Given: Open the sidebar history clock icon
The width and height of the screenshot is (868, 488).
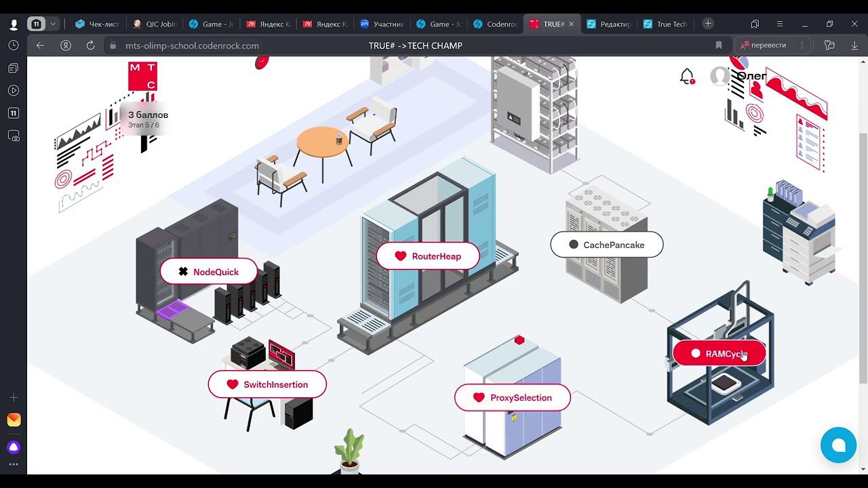Looking at the screenshot, I should tap(14, 45).
